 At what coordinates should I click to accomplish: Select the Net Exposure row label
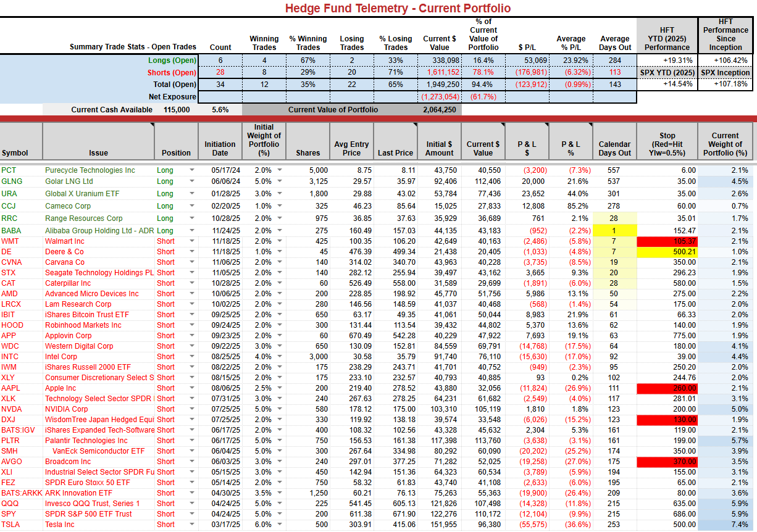click(x=172, y=97)
